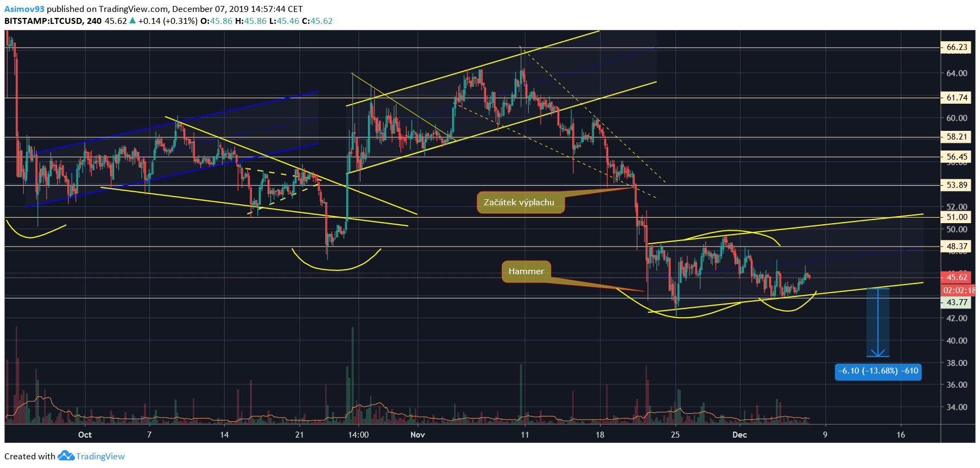
Task: Click the 60.00 axis price tick
Action: [957, 118]
